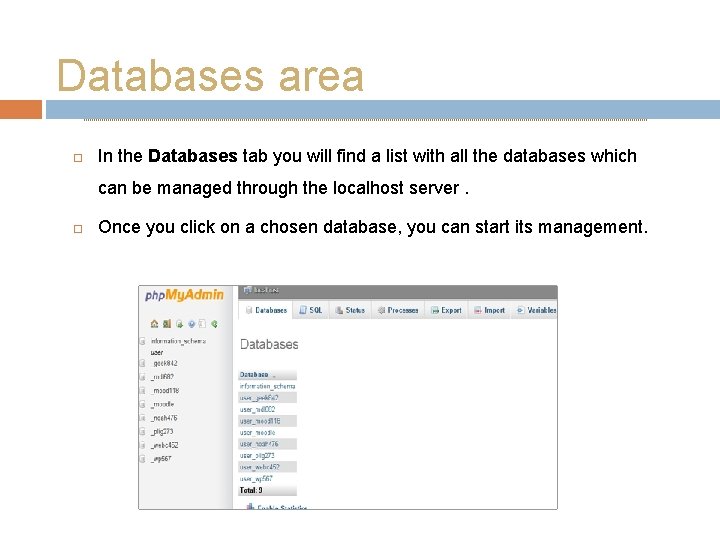Image resolution: width=720 pixels, height=540 pixels.
Task: Open user_webc452 in the Databases list
Action: coord(259,467)
